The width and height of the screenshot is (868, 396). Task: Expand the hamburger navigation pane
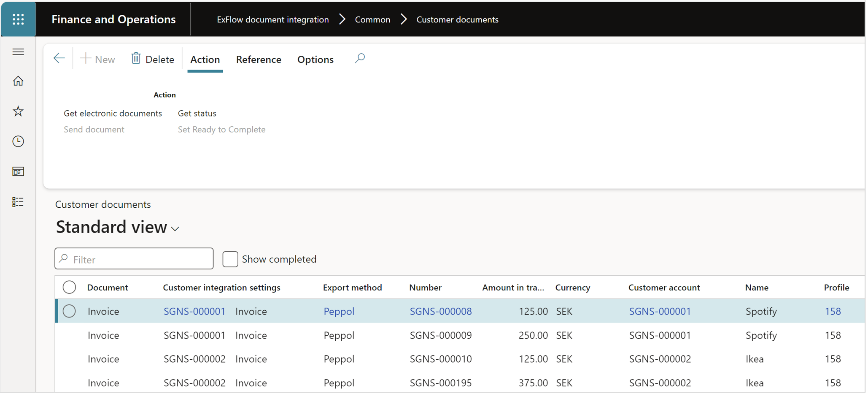18,52
